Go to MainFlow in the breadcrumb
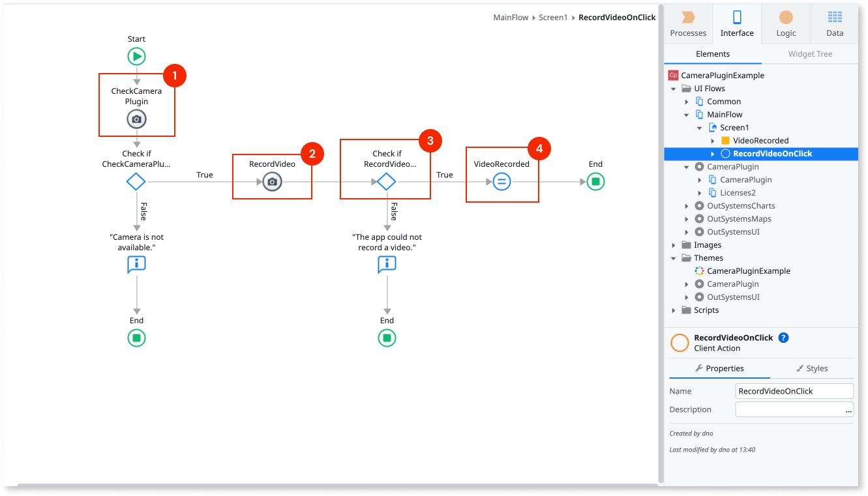Image resolution: width=868 pixels, height=496 pixels. [x=511, y=18]
